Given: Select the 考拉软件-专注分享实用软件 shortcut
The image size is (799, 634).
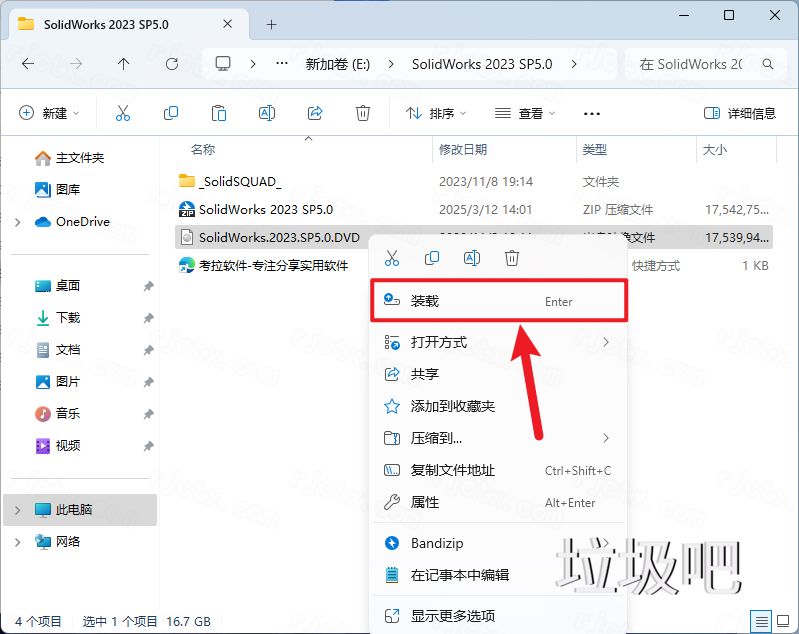Looking at the screenshot, I should pyautogui.click(x=263, y=265).
